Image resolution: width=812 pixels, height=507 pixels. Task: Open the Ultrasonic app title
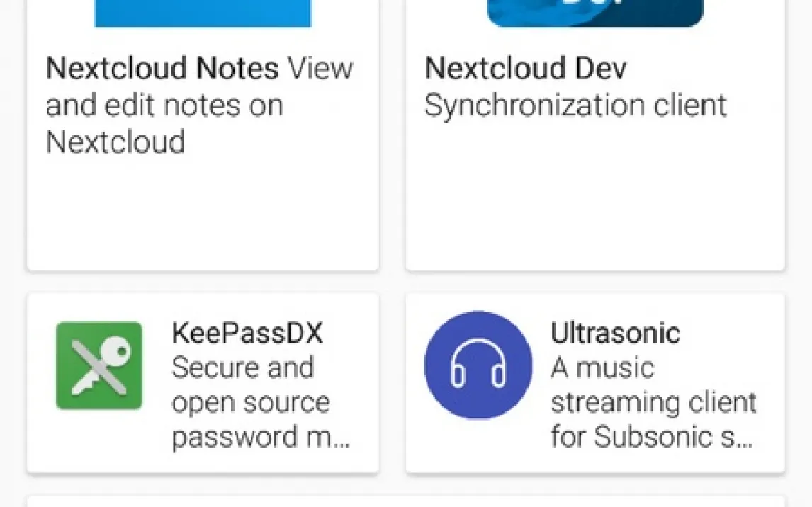615,333
